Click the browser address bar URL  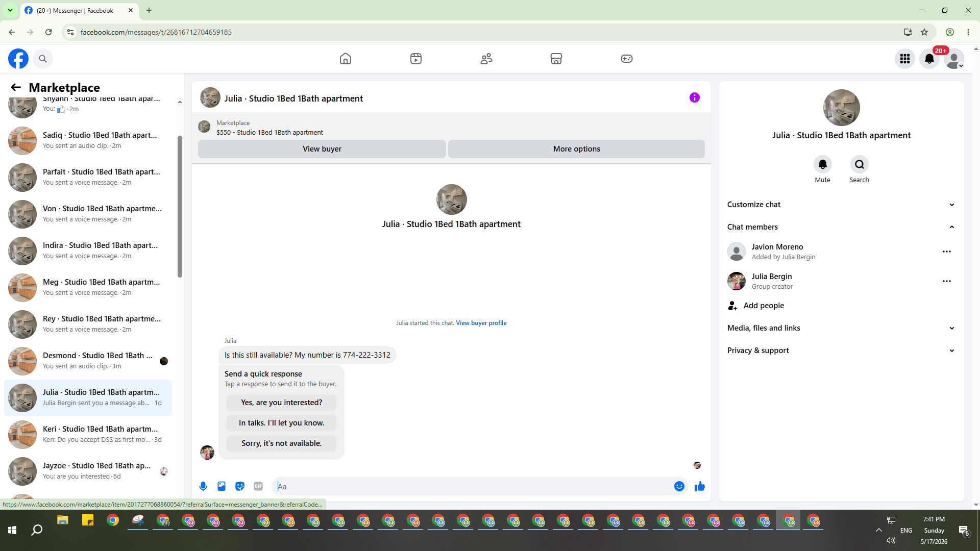click(156, 32)
